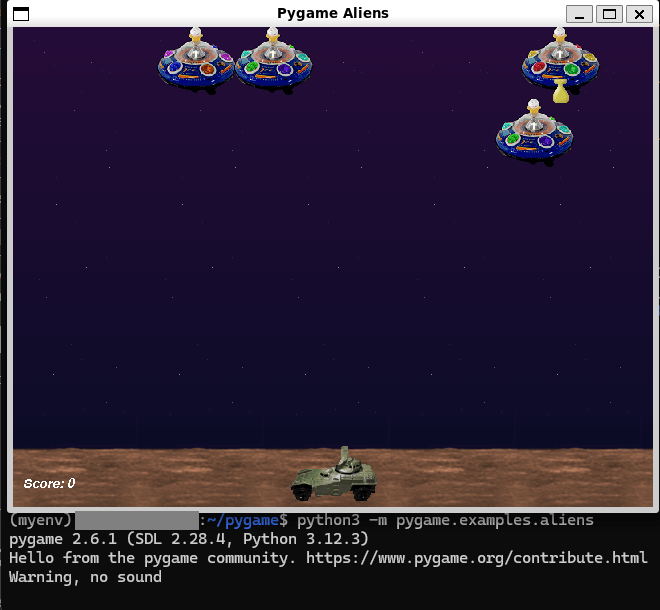The width and height of the screenshot is (660, 610).
Task: Click the ~/pygame path in terminal prompt
Action: coord(243,521)
